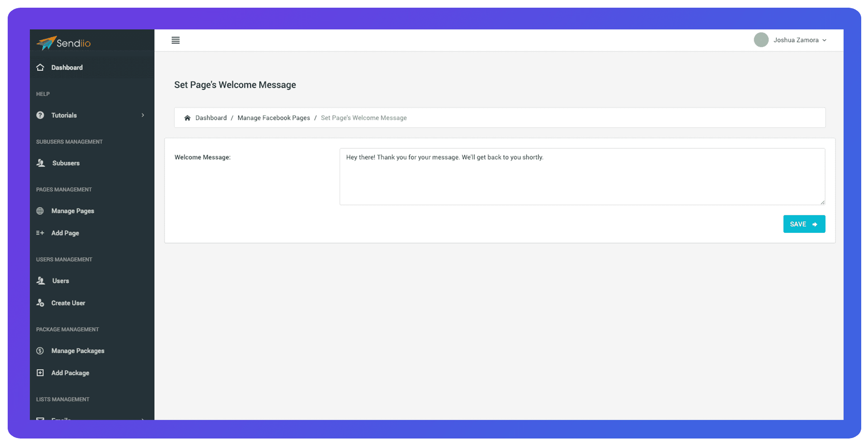Click the Add Page list-plus icon
This screenshot has width=868, height=448.
pos(40,233)
